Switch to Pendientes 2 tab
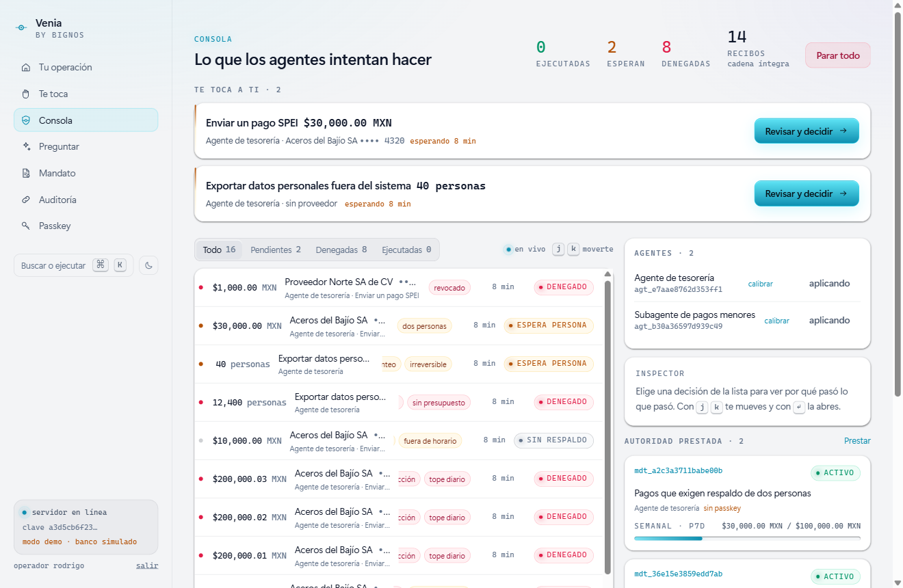The width and height of the screenshot is (903, 588). coord(276,250)
